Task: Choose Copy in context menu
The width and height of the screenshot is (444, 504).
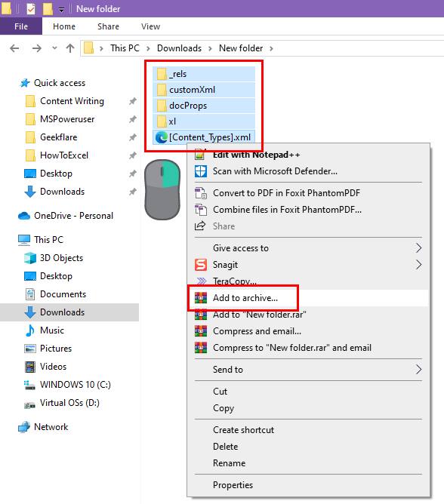Action: tap(224, 408)
